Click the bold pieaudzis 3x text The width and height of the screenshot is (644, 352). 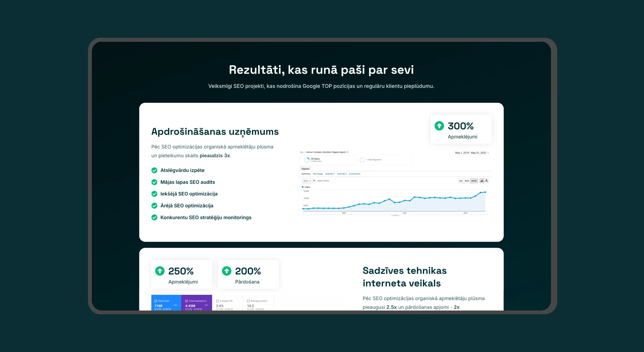[215, 156]
